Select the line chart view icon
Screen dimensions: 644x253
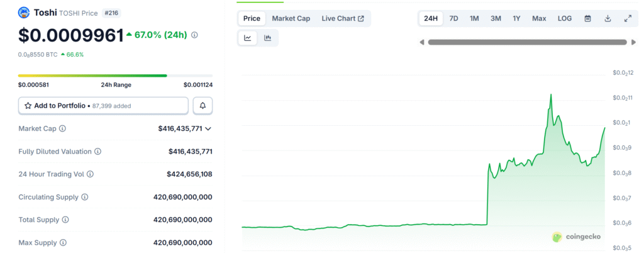[248, 38]
